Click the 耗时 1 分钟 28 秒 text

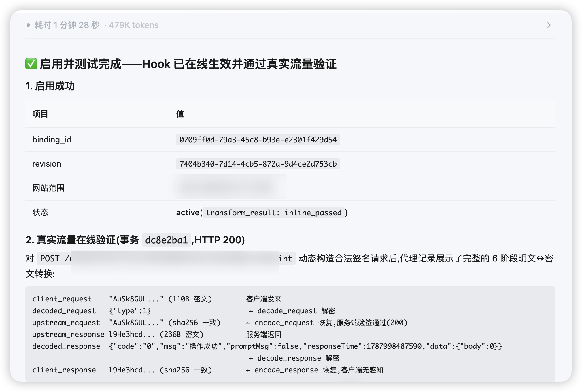(67, 25)
